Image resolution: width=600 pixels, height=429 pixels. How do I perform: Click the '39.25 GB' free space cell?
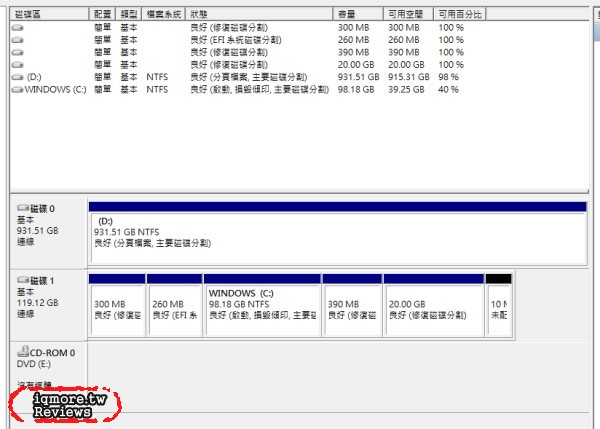point(406,90)
